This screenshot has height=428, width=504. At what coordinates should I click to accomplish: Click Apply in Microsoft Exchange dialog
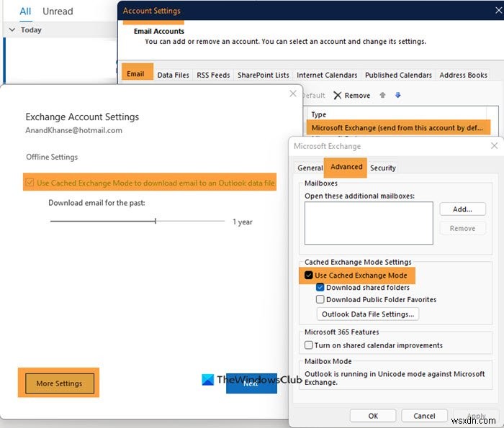(476, 416)
